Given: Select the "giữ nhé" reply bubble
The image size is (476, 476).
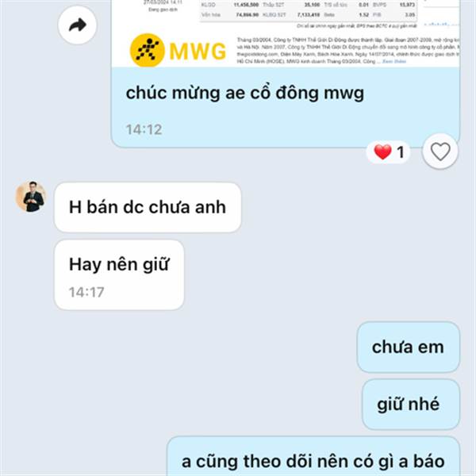Looking at the screenshot, I should click(410, 405).
